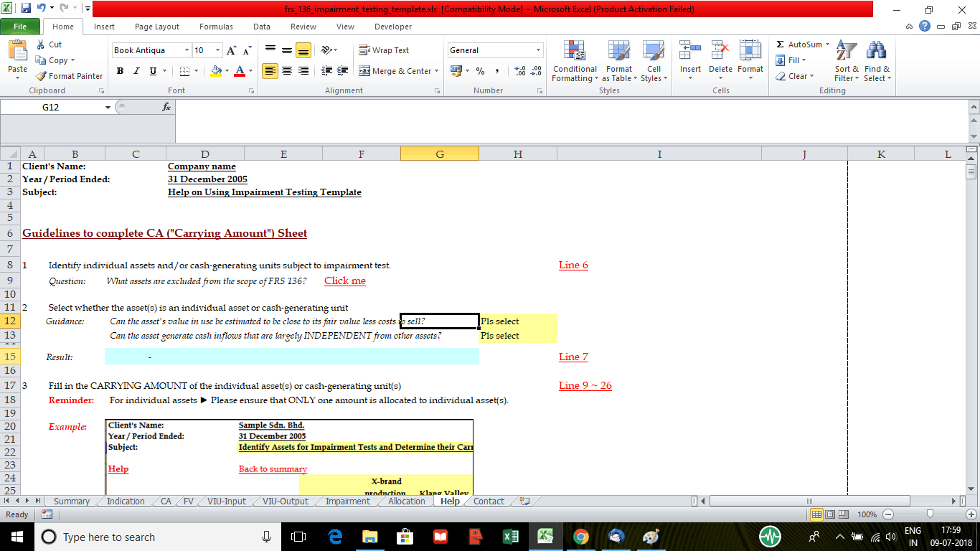Open the File tab
The width and height of the screenshot is (980, 551).
click(x=20, y=27)
